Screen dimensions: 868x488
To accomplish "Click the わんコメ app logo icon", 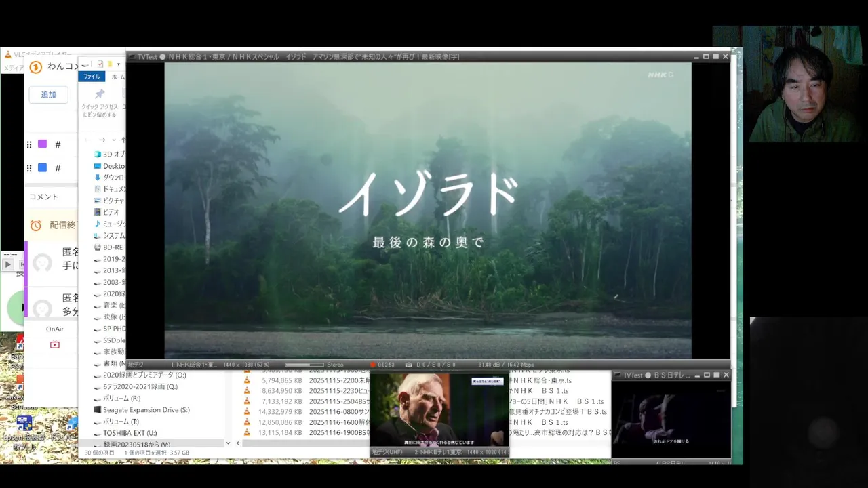I will (x=36, y=66).
